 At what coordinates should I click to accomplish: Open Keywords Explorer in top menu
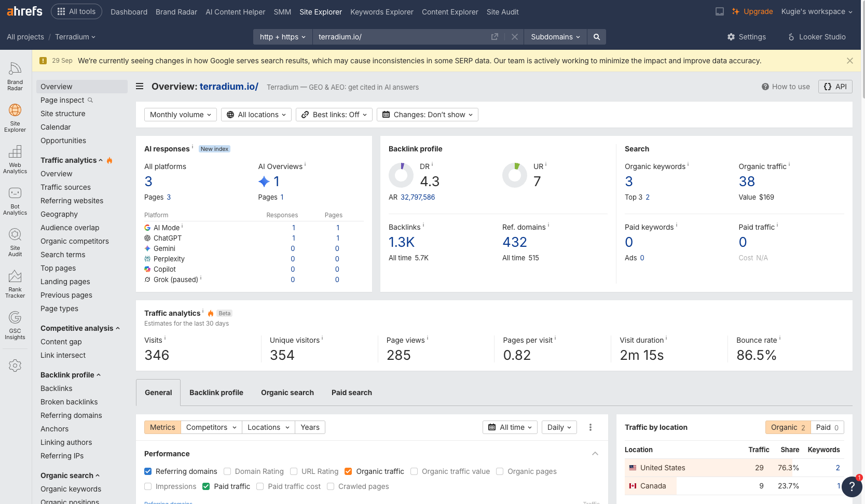click(382, 11)
